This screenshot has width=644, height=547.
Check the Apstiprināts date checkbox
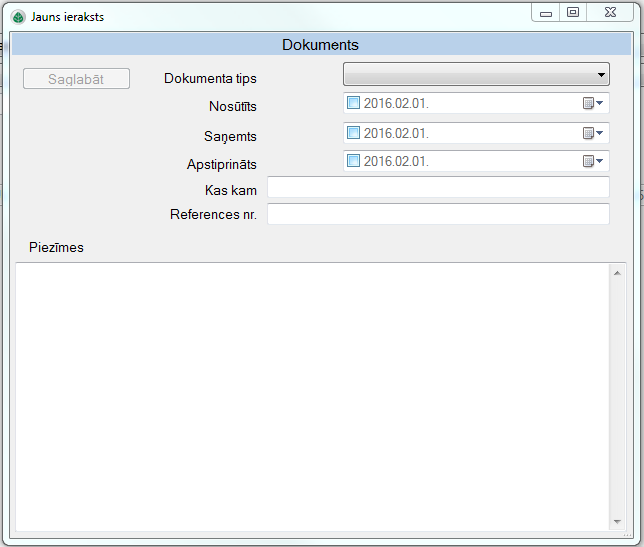coord(353,161)
